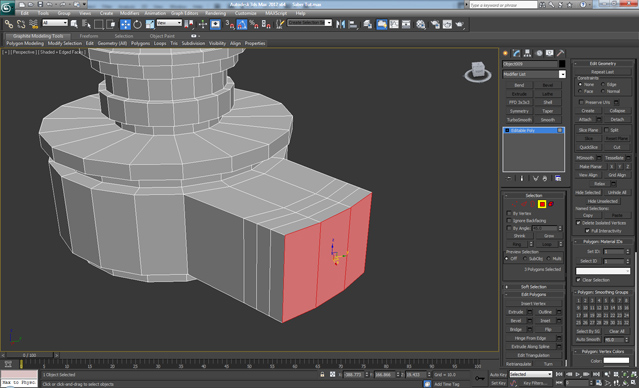Enable the By Angle checkbox

point(509,228)
